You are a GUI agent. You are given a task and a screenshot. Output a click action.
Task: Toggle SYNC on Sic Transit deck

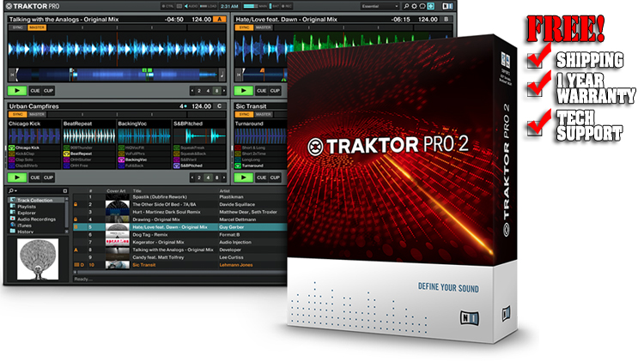coord(244,114)
